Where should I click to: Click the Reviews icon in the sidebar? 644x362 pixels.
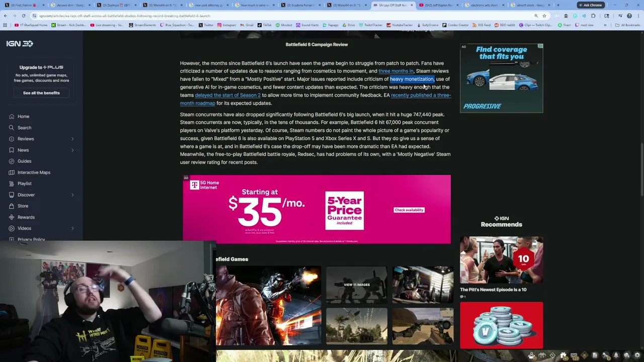click(12, 139)
